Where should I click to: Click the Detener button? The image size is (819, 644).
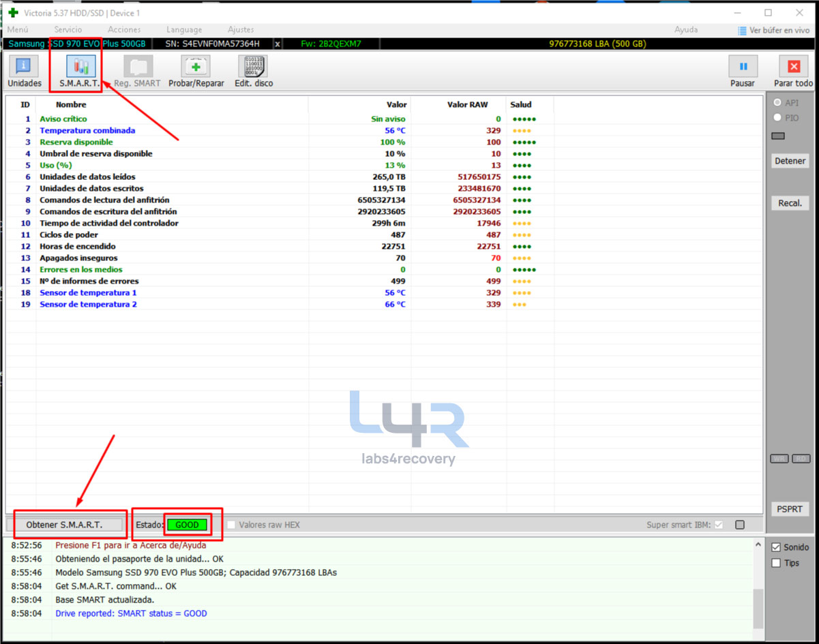click(x=790, y=162)
